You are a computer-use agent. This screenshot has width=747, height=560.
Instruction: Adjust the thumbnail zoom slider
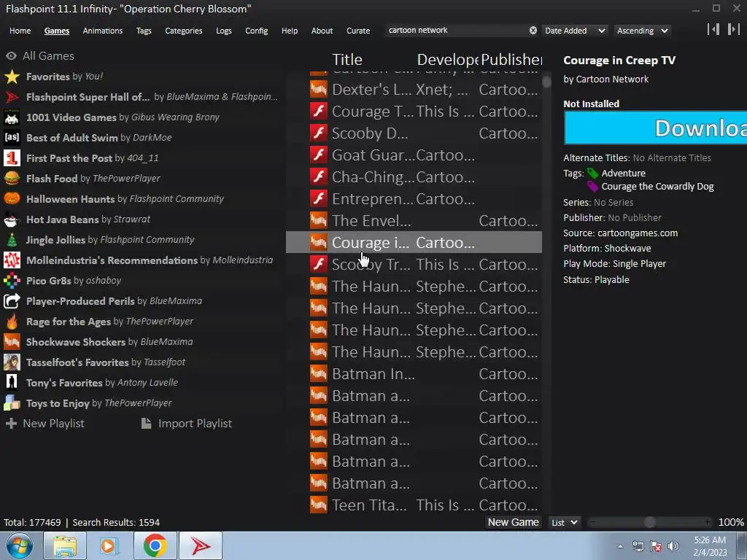point(650,522)
